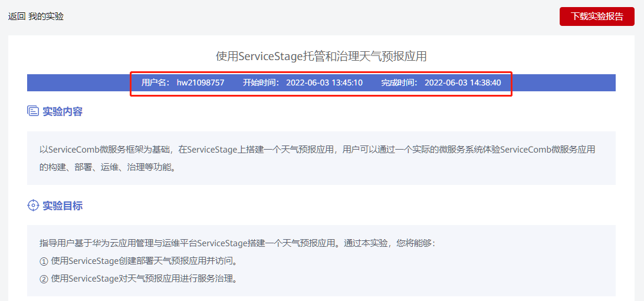The image size is (644, 301).
Task: Click the 实验目标 heading
Action: pos(63,206)
